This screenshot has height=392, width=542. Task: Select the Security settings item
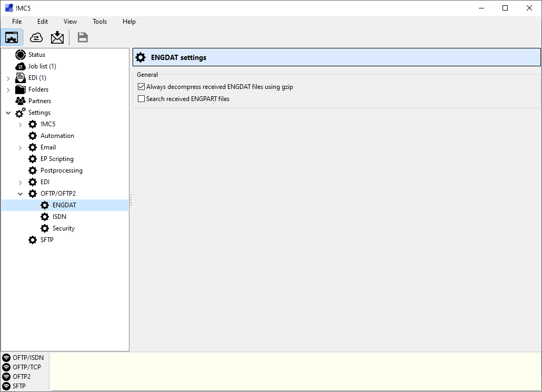[x=64, y=228]
